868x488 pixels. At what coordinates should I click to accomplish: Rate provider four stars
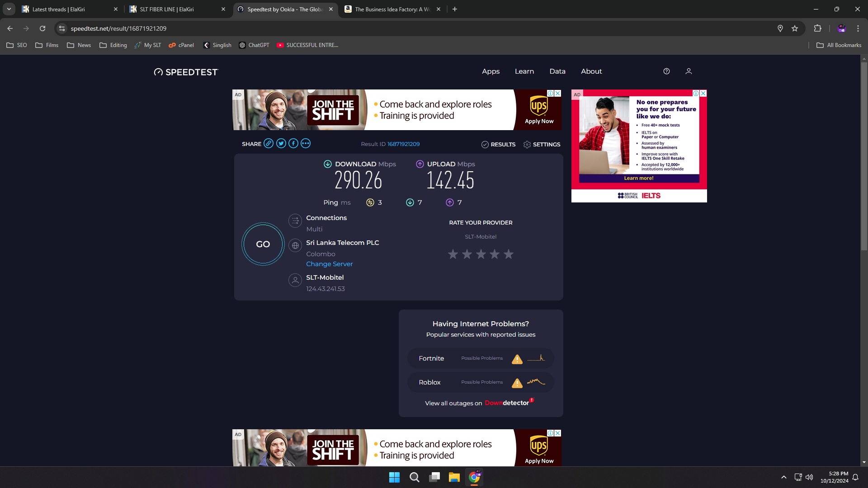pos(495,254)
